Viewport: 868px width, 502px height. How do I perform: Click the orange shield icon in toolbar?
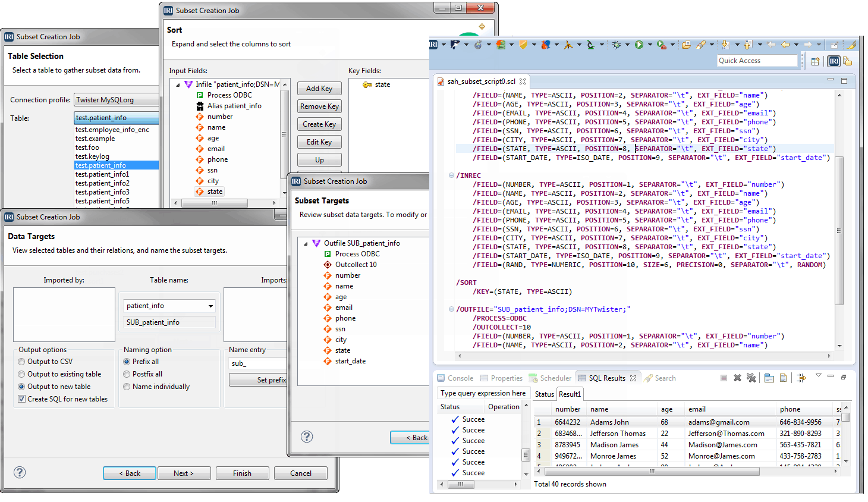[x=523, y=45]
